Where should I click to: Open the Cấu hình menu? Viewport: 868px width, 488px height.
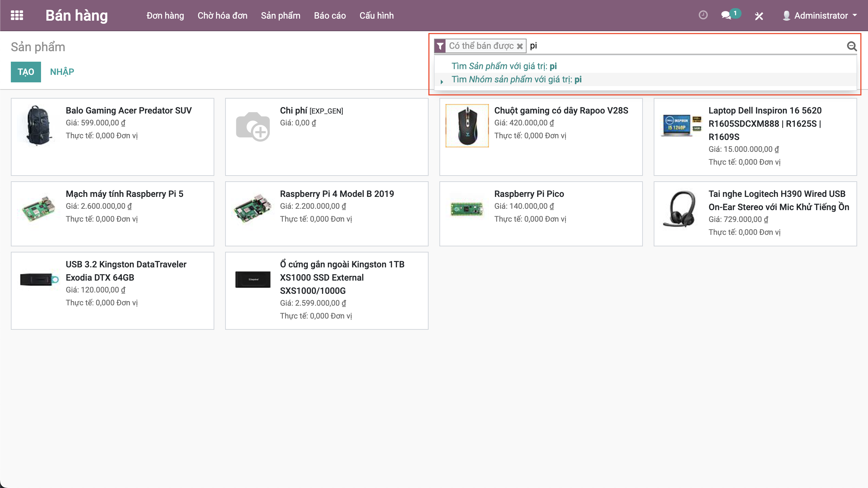pyautogui.click(x=376, y=16)
